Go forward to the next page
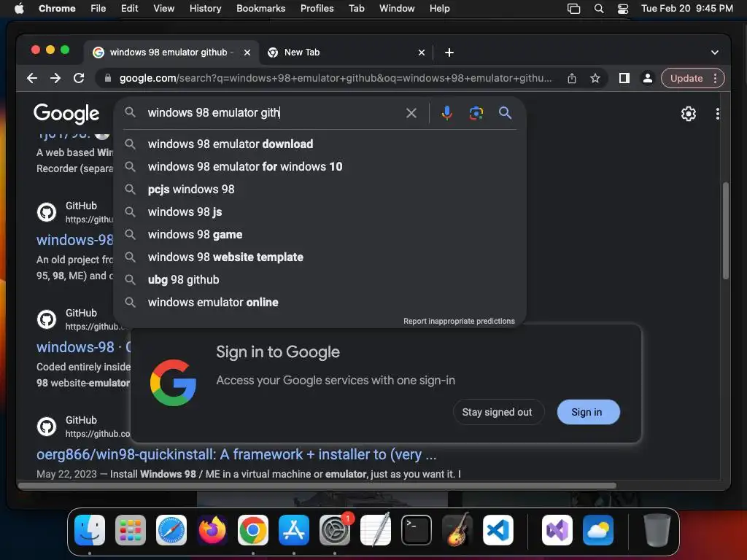This screenshot has width=747, height=560. click(55, 78)
